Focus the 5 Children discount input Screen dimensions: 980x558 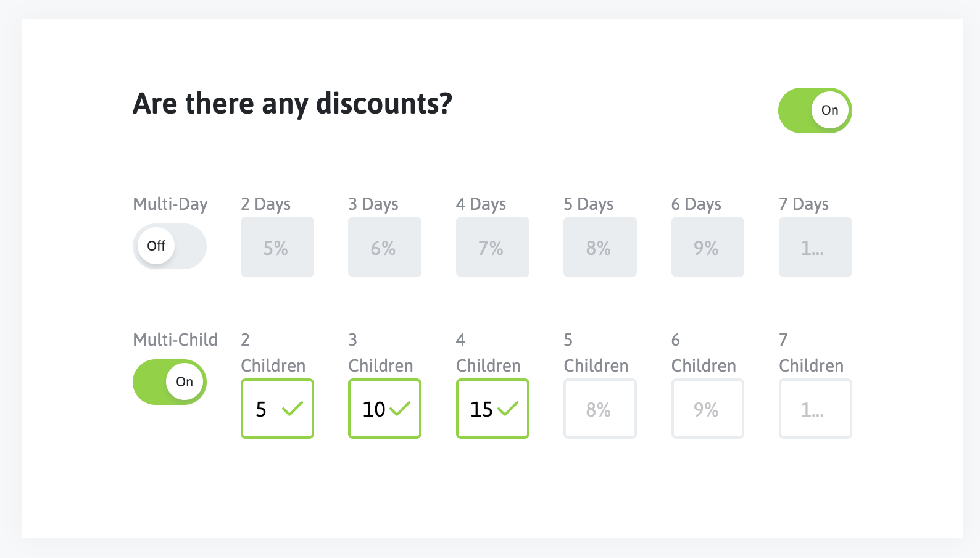coord(600,409)
